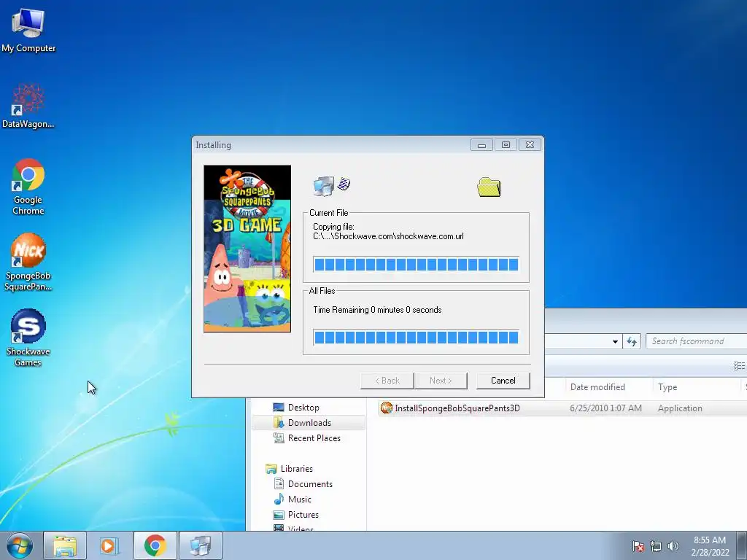Viewport: 747px width, 560px height.
Task: Click the Time Remaining text
Action: tap(377, 310)
